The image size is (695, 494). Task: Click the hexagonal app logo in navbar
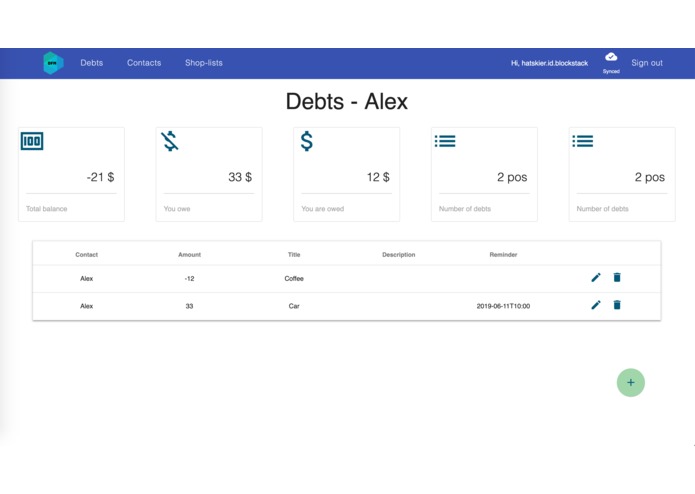click(x=53, y=63)
